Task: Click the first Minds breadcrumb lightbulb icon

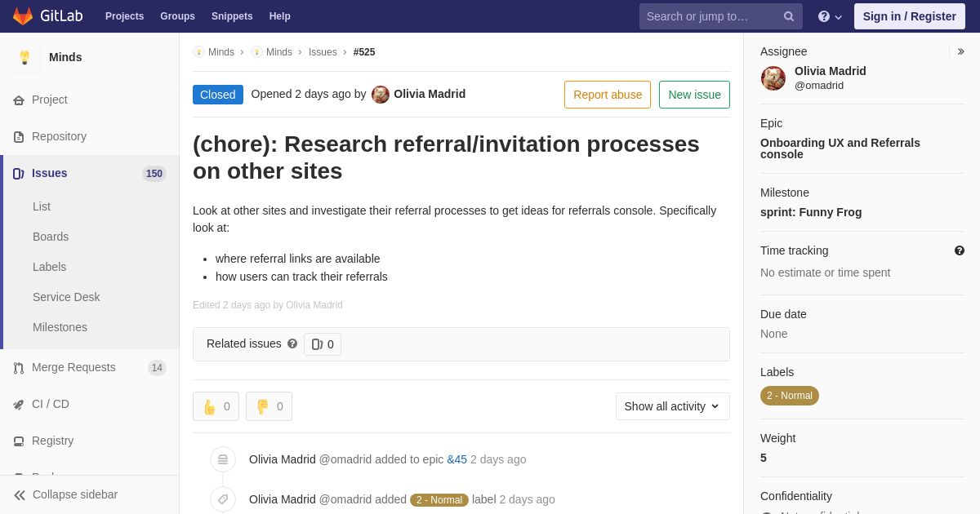Action: [198, 52]
